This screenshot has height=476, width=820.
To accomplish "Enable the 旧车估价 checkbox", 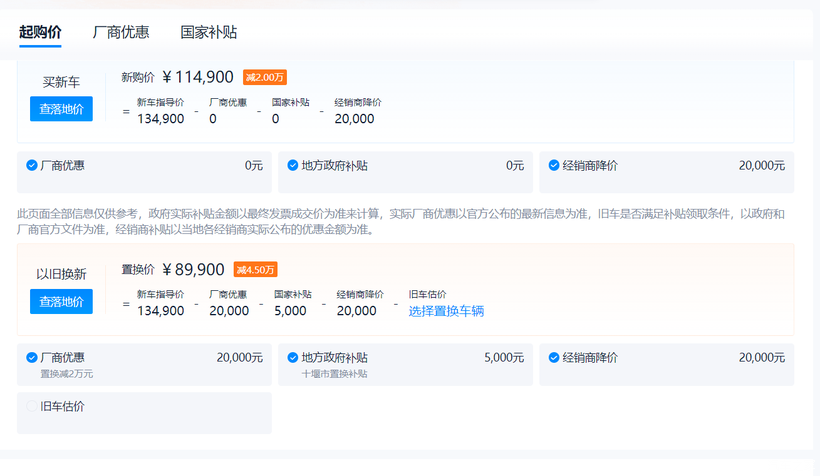I will tap(32, 406).
